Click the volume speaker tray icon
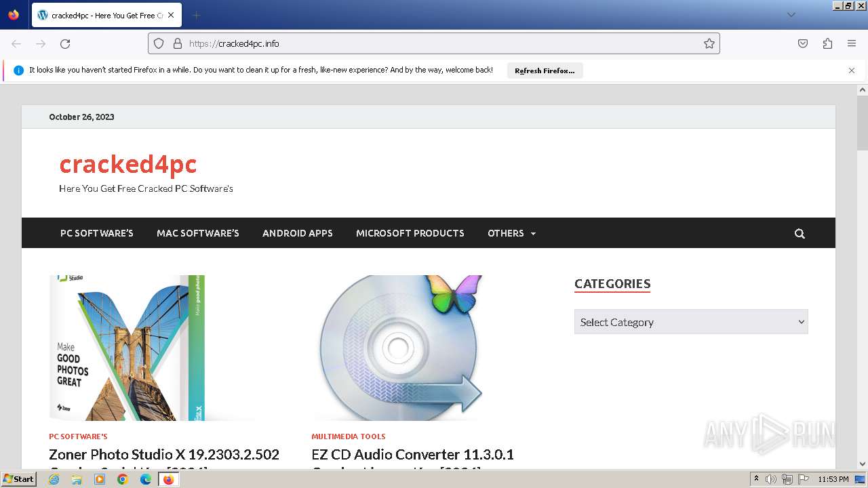Screen dimensions: 868x488 tap(771, 479)
